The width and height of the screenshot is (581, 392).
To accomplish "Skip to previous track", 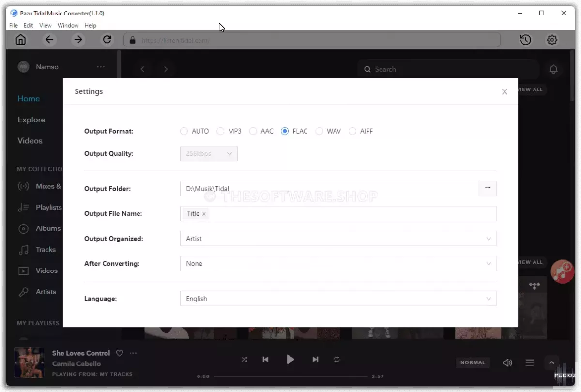I will click(265, 360).
